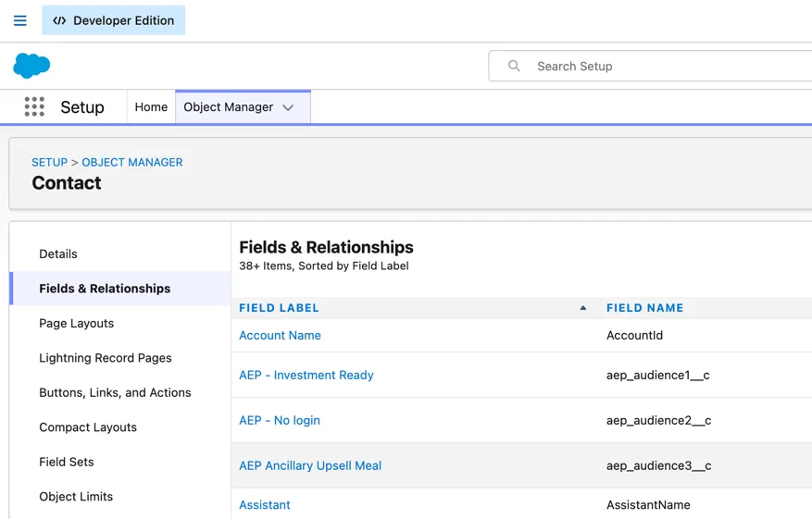The height and width of the screenshot is (519, 812).
Task: Sort by FIELD LABEL column header
Action: point(279,308)
